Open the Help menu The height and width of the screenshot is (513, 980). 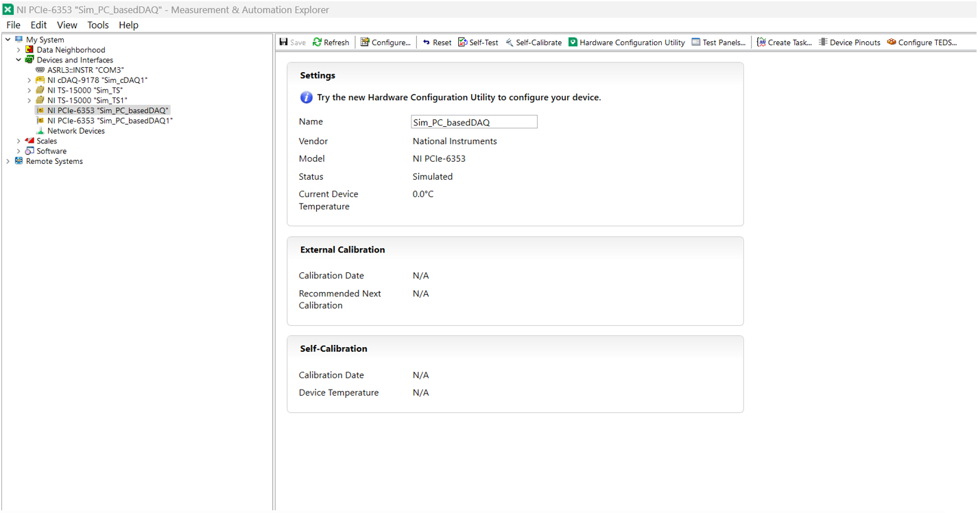point(128,25)
